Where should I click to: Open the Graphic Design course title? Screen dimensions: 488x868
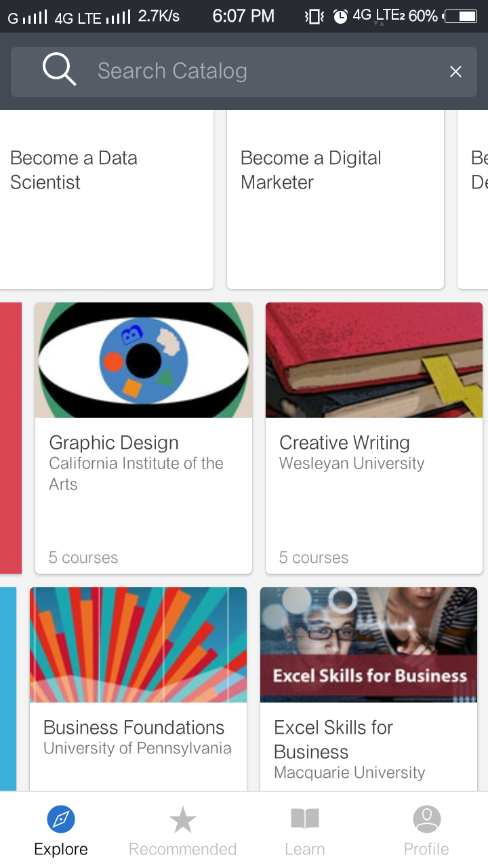(x=114, y=443)
